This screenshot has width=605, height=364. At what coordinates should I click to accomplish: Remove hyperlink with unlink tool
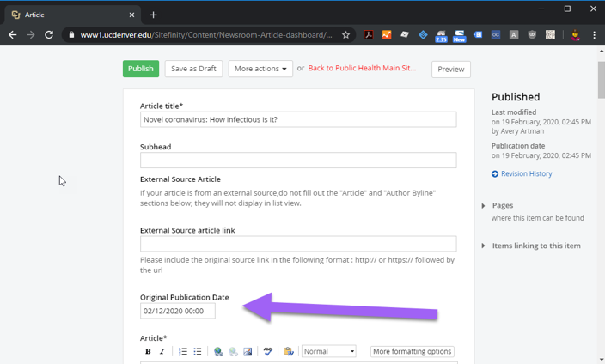click(x=233, y=351)
